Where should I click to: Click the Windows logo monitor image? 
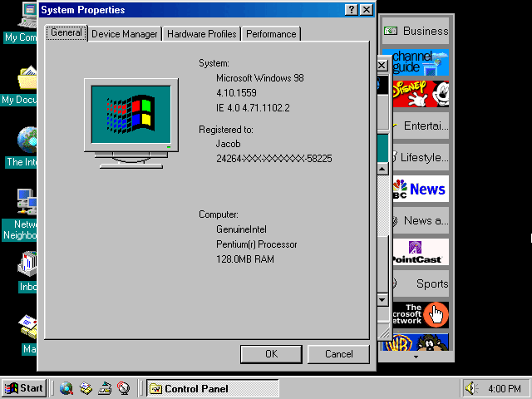pos(131,123)
